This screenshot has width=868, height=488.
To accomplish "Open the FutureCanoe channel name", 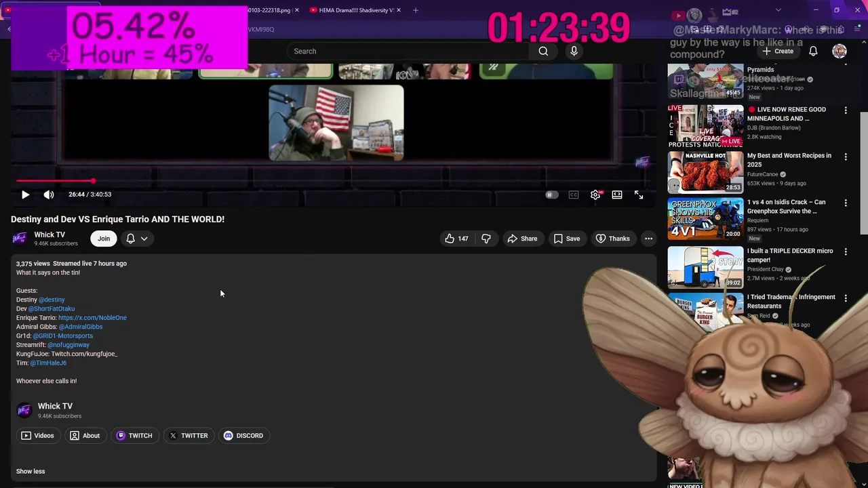I will [x=763, y=174].
